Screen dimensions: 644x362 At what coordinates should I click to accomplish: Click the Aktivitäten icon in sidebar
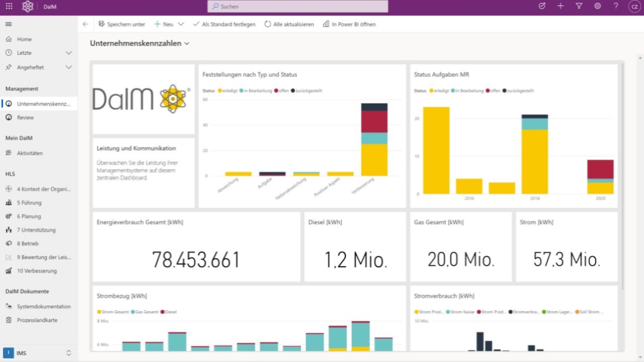[9, 153]
